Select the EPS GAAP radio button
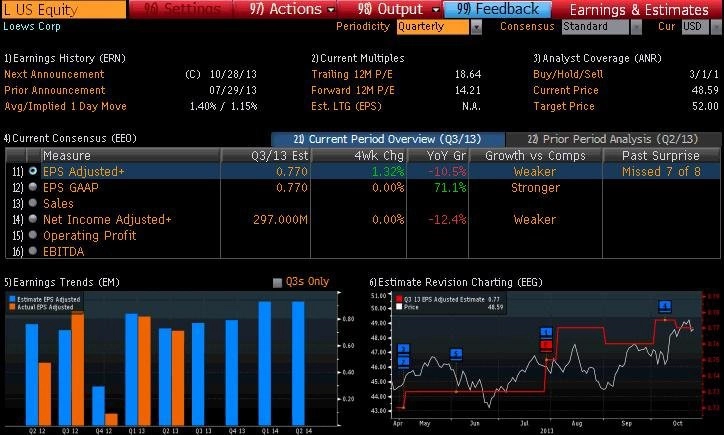The height and width of the screenshot is (435, 724). pyautogui.click(x=33, y=187)
